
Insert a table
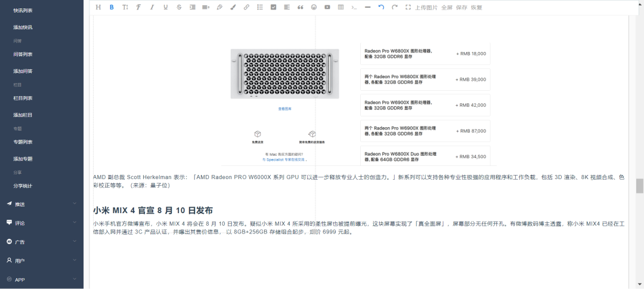pos(341,7)
